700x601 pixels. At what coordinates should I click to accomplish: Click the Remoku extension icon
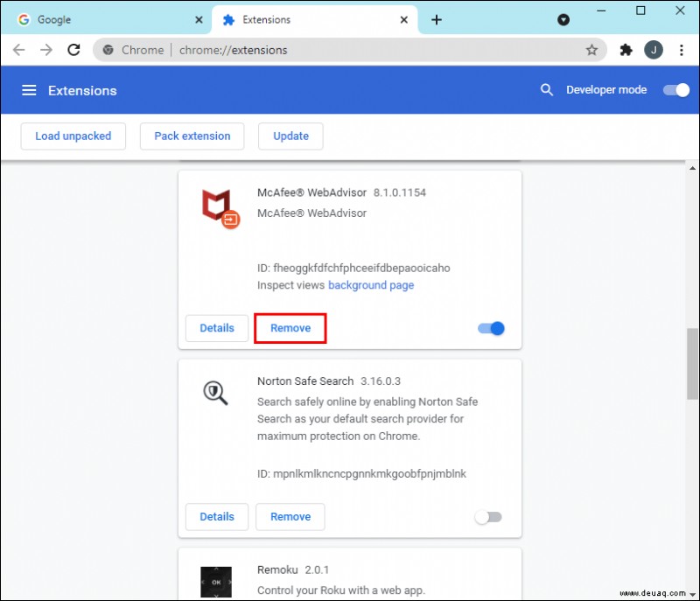216,582
